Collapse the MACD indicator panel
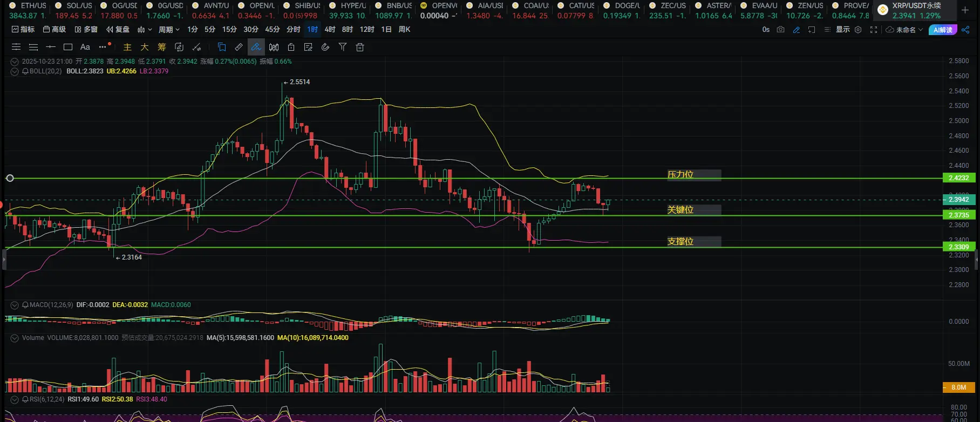This screenshot has height=422, width=980. 15,305
